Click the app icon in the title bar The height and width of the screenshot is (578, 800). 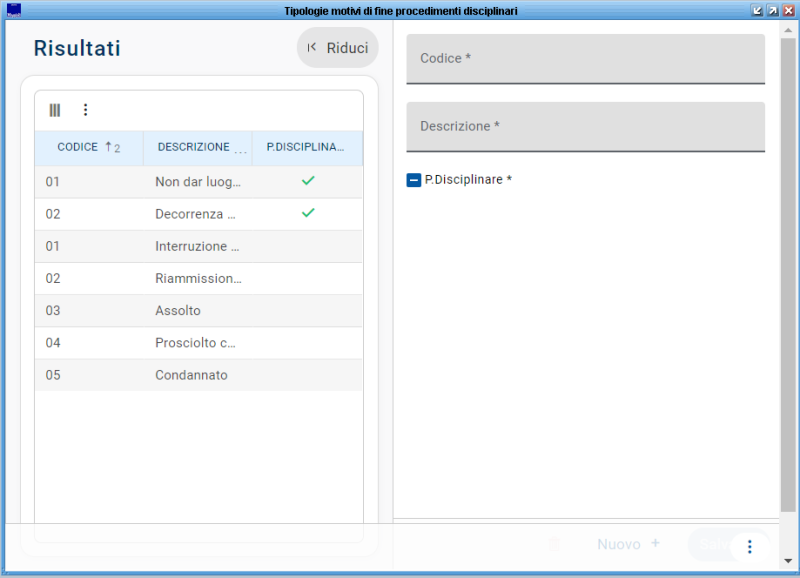14,10
